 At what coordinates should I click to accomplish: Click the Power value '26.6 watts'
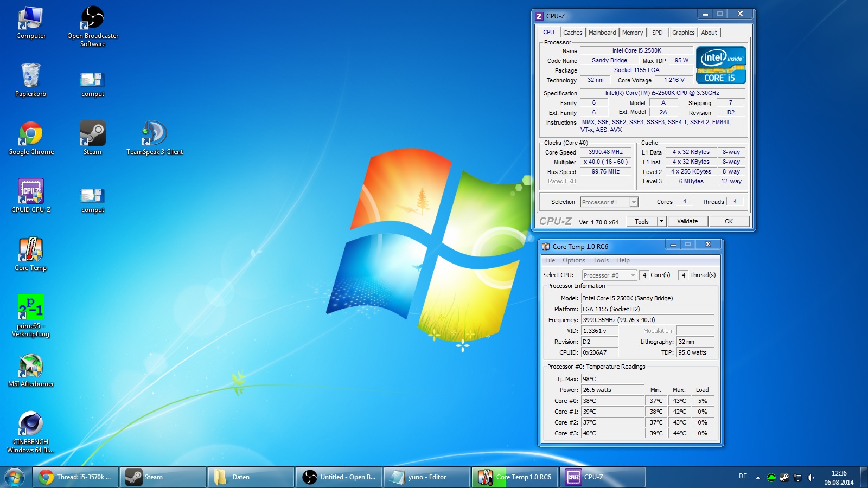612,390
